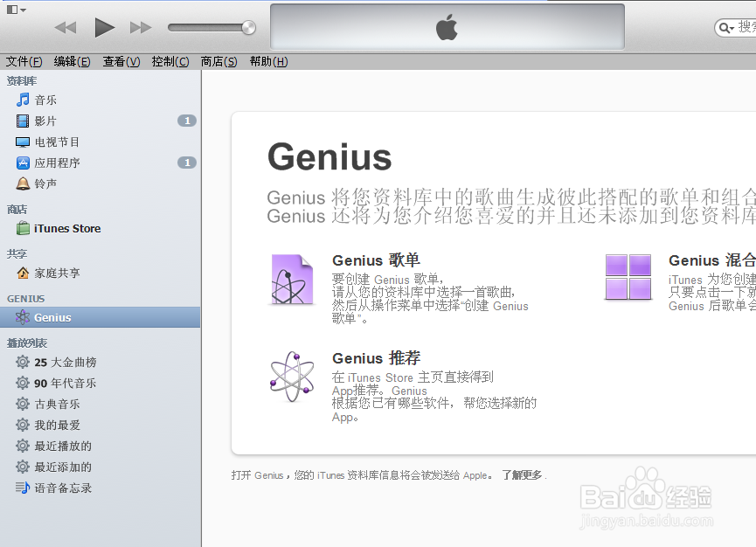756x547 pixels.
Task: Select the Genius atom icon in sidebar
Action: [23, 317]
